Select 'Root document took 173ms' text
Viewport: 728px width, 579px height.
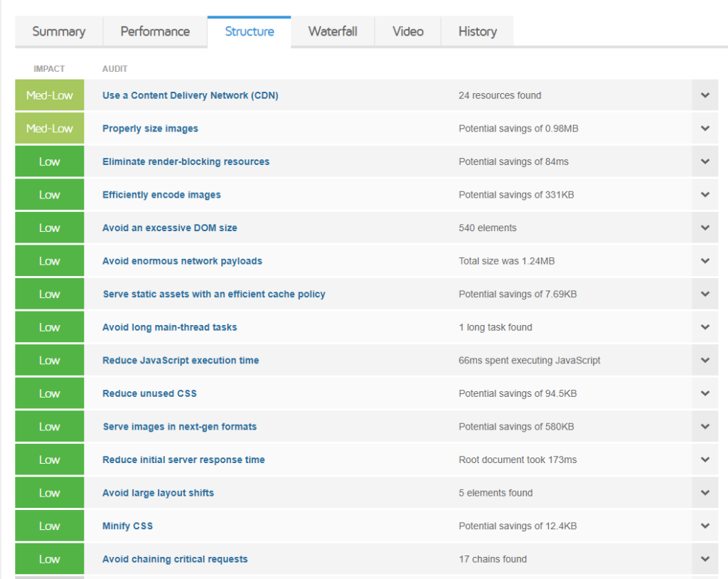[x=518, y=460]
